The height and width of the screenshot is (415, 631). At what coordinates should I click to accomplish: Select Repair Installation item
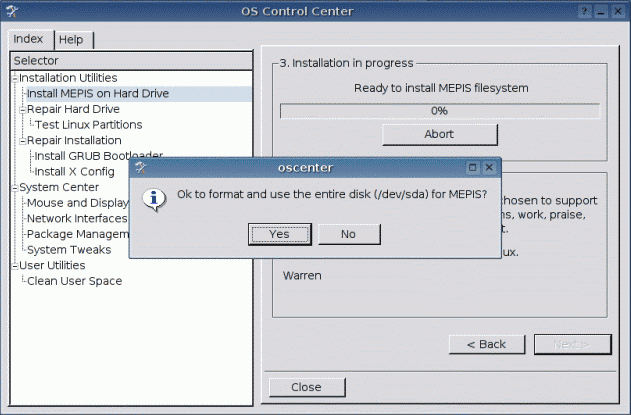coord(74,140)
